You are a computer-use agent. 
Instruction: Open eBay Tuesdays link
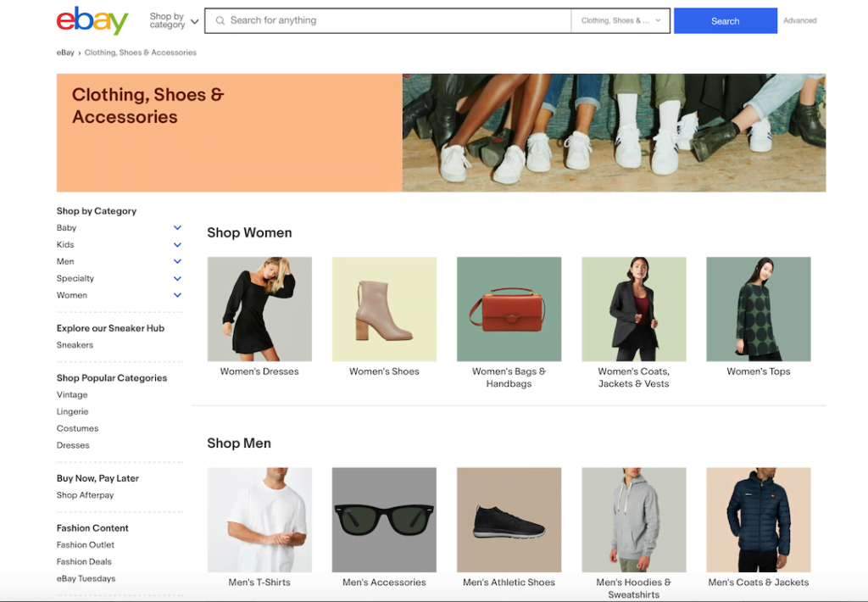(86, 579)
